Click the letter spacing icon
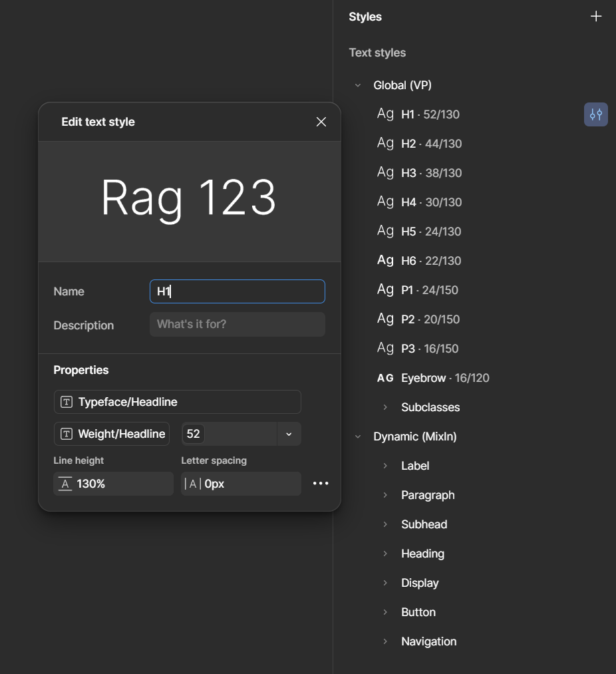Viewport: 616px width, 674px height. point(193,484)
